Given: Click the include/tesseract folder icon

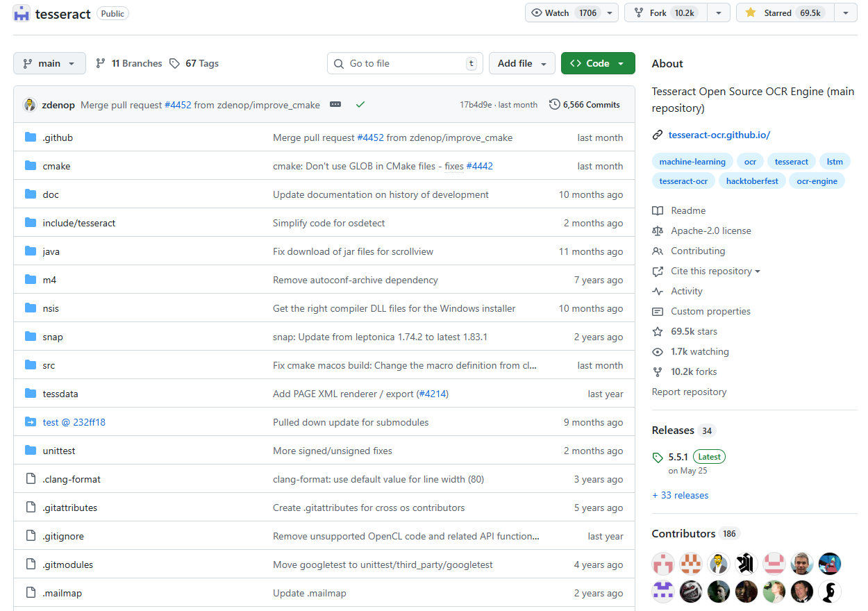Looking at the screenshot, I should point(31,223).
